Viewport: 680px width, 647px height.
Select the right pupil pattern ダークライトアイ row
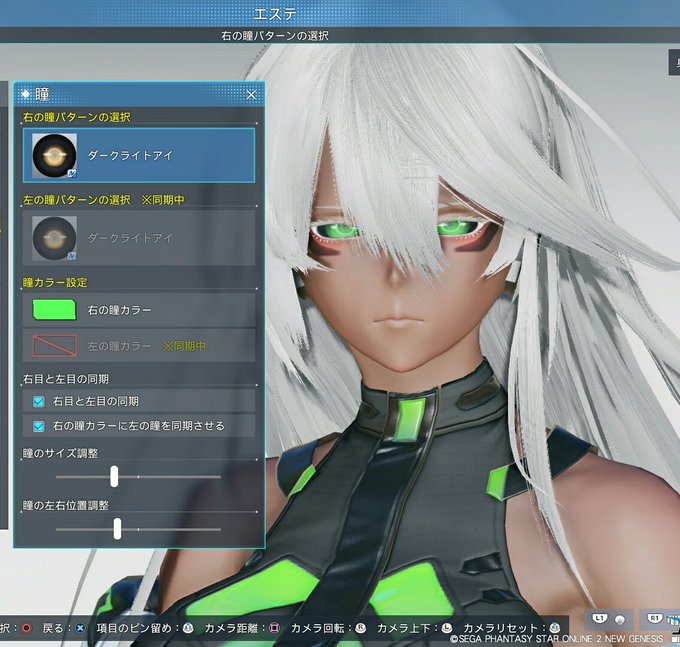pos(139,155)
